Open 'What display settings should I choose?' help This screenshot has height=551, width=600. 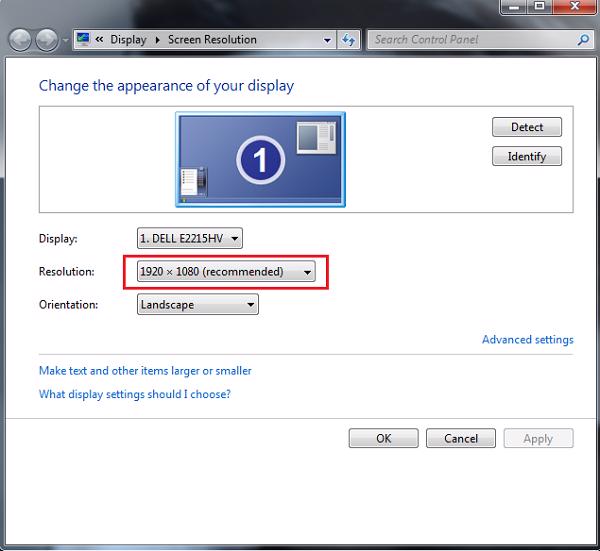coord(135,394)
